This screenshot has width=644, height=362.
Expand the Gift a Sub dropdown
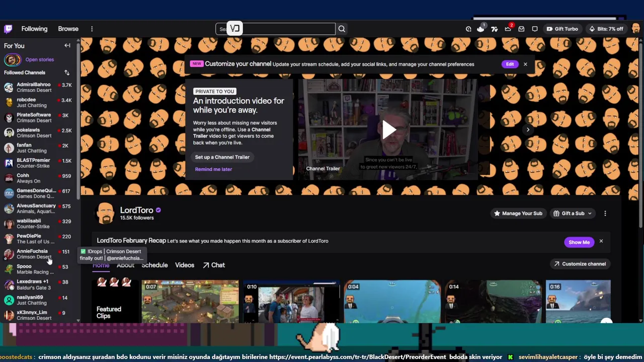coord(573,213)
